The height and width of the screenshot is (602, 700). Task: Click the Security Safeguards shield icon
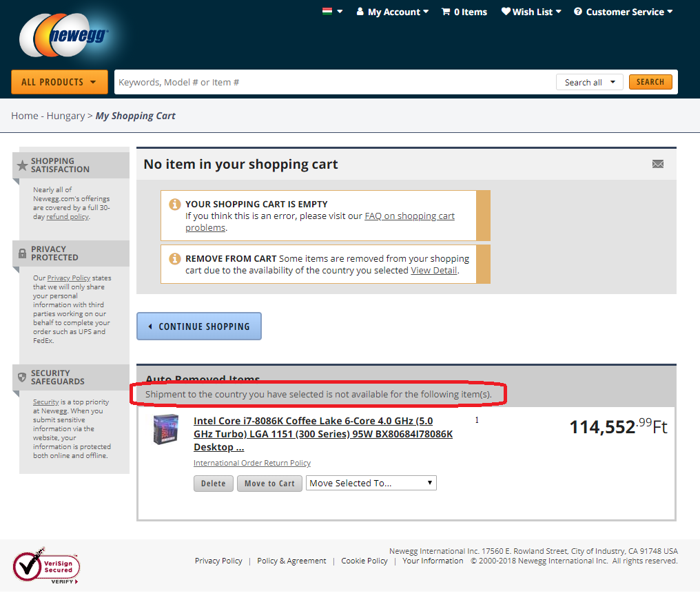tap(22, 377)
